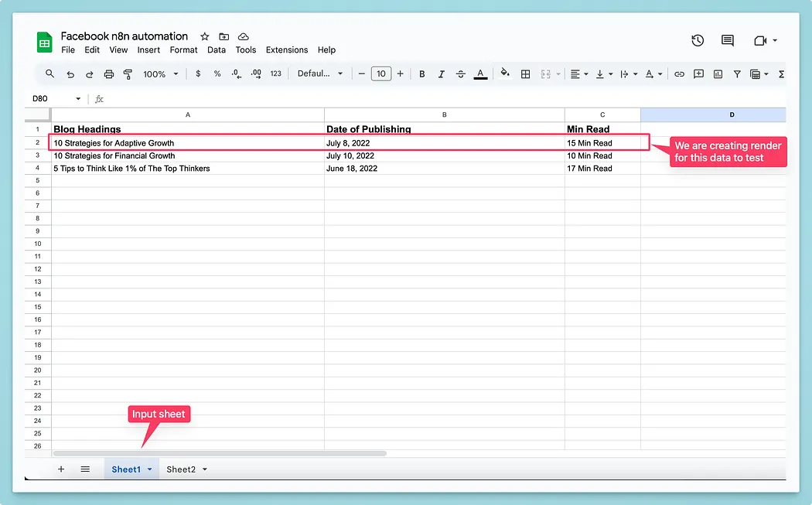Viewport: 812px width, 505px height.
Task: Decrease decimal places
Action: tap(236, 74)
